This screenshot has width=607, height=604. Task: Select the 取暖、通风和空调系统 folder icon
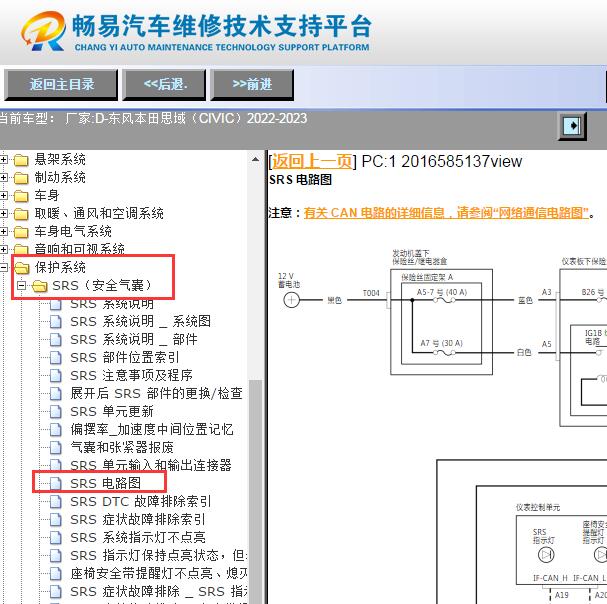click(21, 214)
